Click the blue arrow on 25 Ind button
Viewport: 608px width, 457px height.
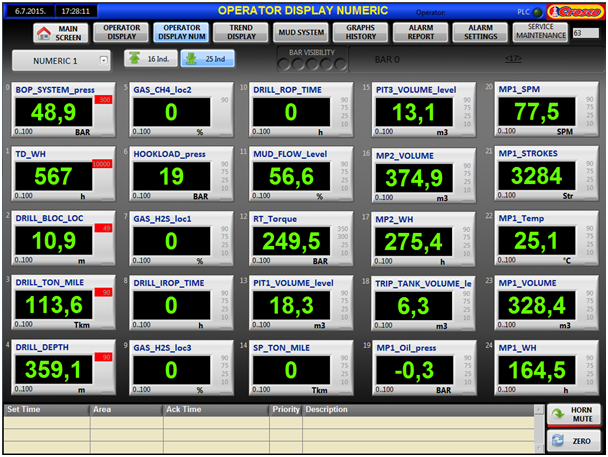[x=192, y=59]
